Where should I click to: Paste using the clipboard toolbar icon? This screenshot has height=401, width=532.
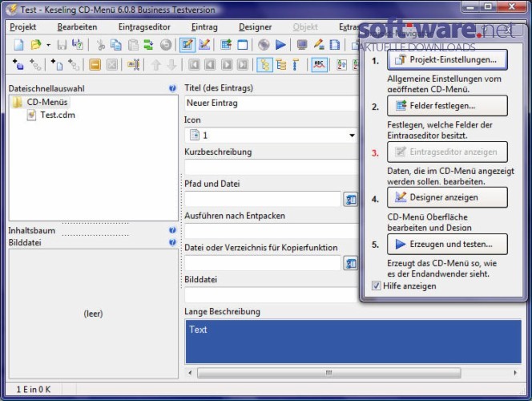[133, 44]
